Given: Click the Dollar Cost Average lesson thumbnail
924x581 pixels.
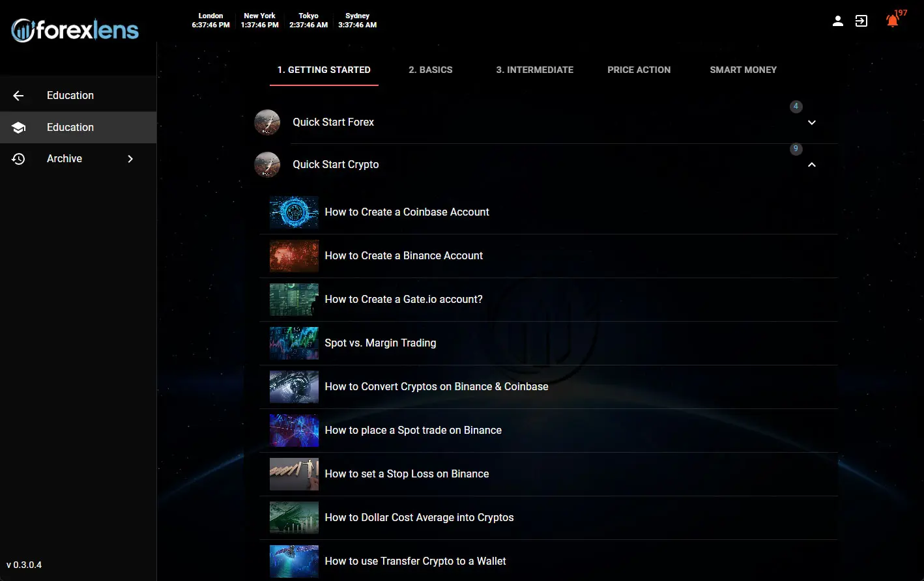Looking at the screenshot, I should point(294,518).
